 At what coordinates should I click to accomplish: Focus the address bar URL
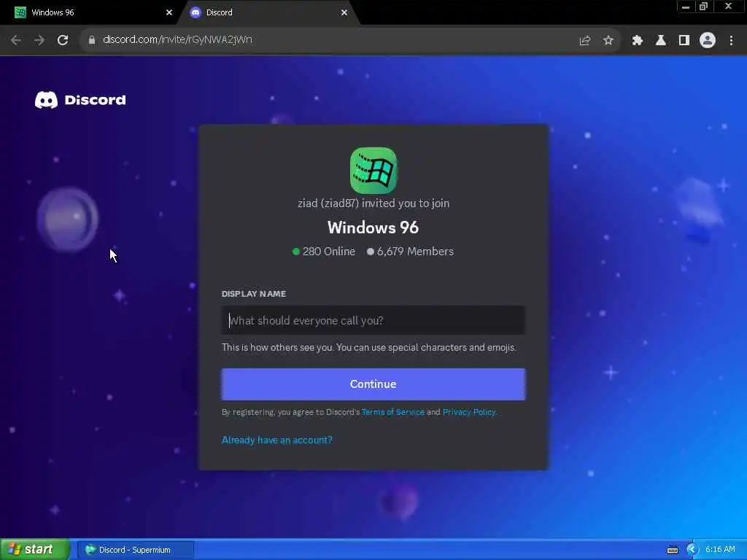pyautogui.click(x=177, y=39)
